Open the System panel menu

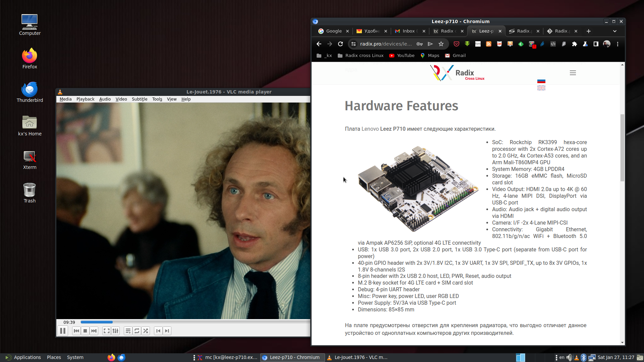pos(75,357)
